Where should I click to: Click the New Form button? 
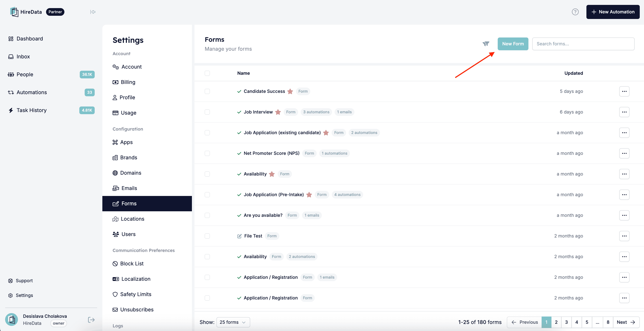click(x=513, y=44)
